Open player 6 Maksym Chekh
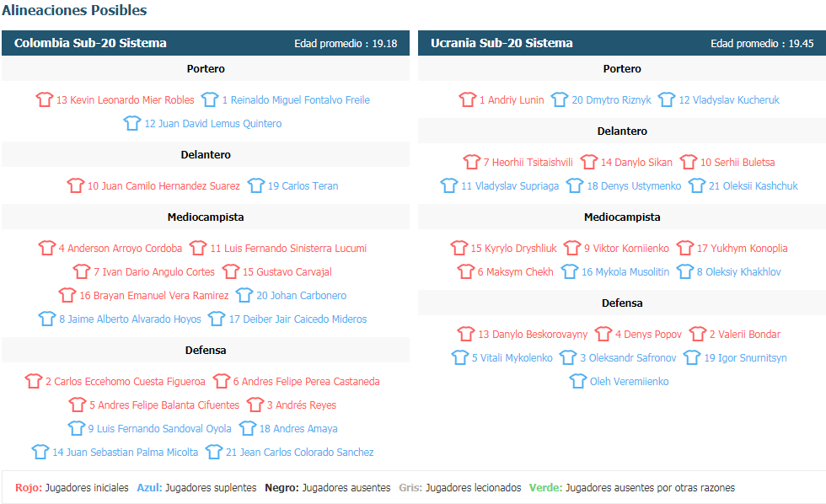This screenshot has width=826, height=504. click(515, 271)
